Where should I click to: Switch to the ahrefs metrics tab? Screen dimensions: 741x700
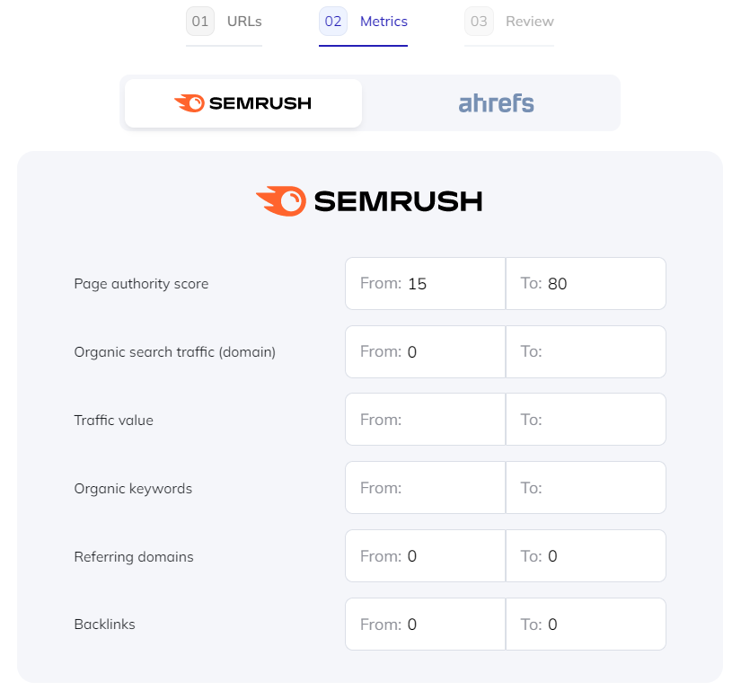click(496, 103)
